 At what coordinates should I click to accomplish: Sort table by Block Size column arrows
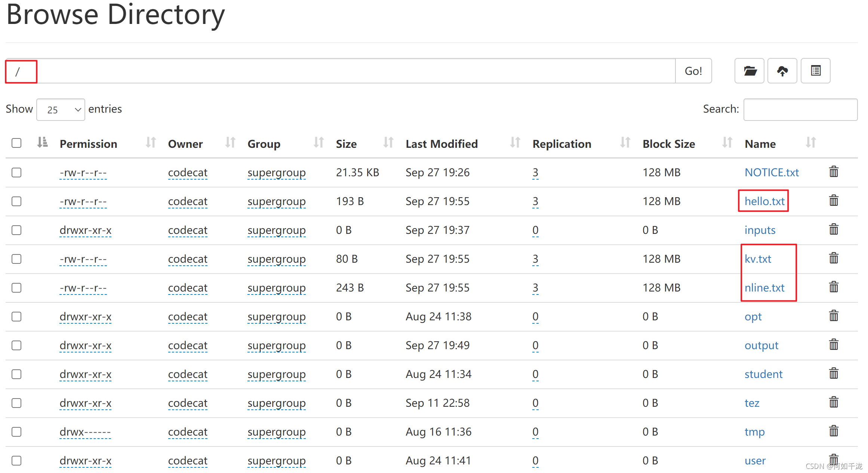727,143
